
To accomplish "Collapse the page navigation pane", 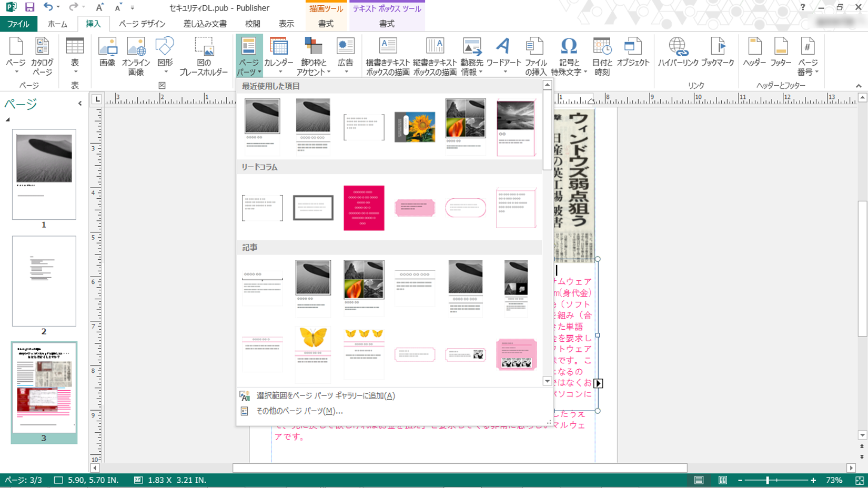I will tap(80, 104).
